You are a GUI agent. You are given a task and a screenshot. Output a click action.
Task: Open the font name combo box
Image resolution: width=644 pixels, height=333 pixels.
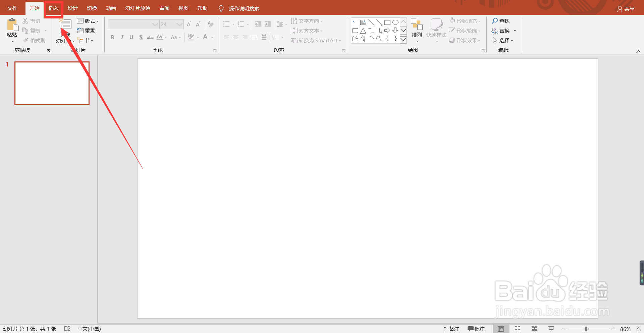pyautogui.click(x=133, y=24)
